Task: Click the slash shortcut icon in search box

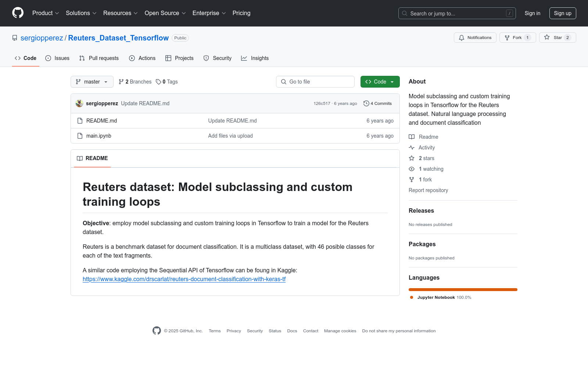Action: point(509,13)
